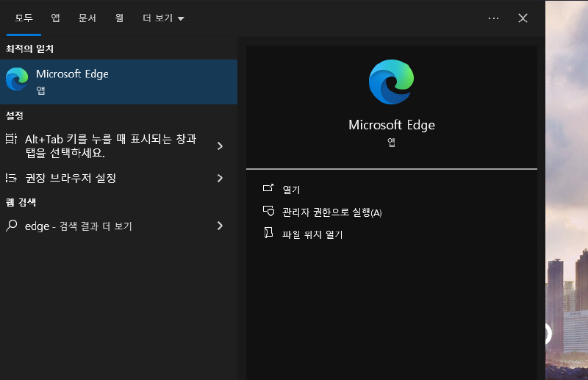Click the 권장 브라우저 설정 list icon

point(11,178)
